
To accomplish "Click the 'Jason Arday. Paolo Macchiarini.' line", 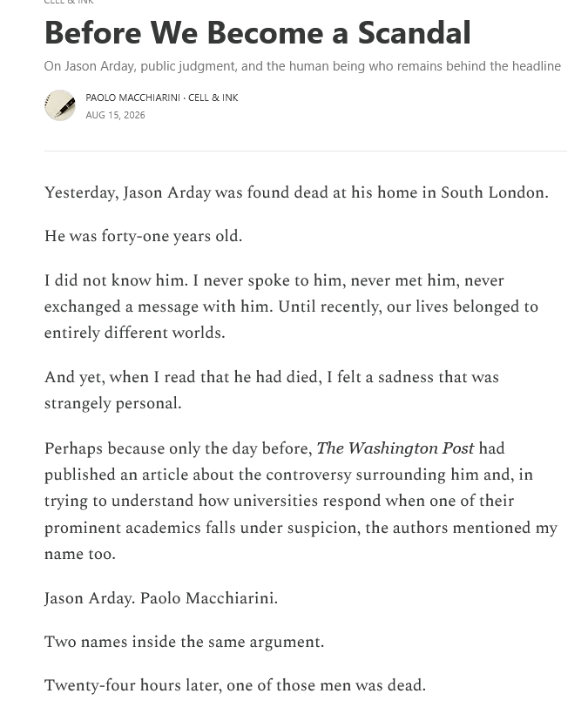I will (161, 598).
